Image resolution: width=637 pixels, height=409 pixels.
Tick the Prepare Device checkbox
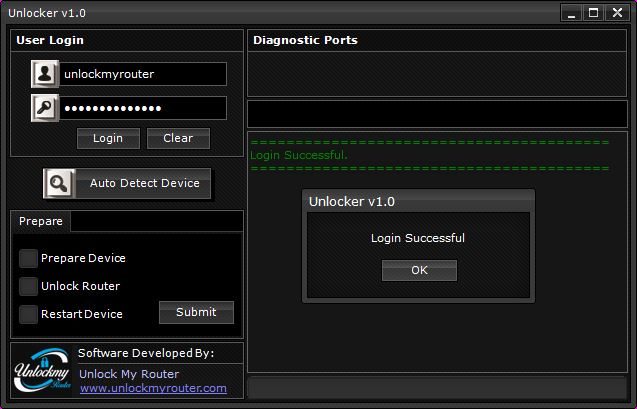[28, 258]
